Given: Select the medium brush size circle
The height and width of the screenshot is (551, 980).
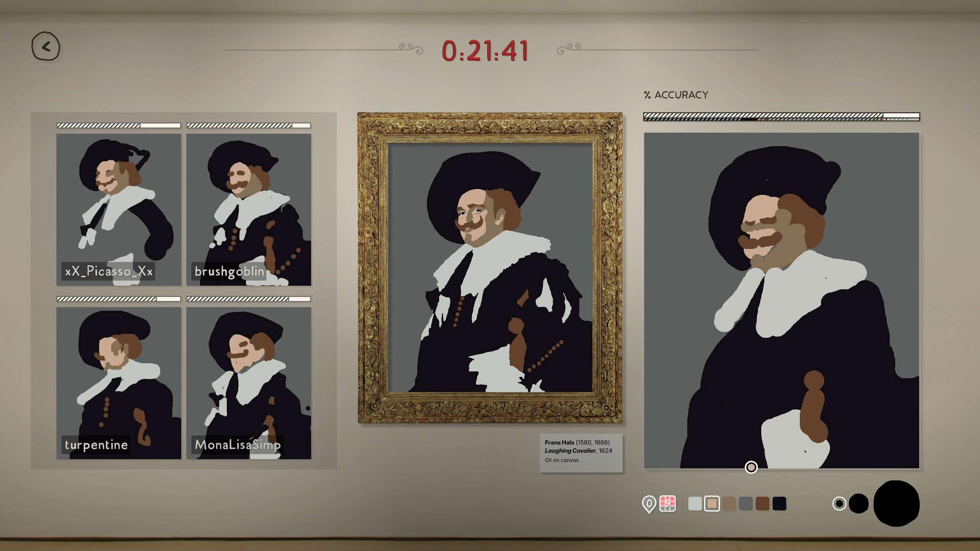Looking at the screenshot, I should [859, 504].
